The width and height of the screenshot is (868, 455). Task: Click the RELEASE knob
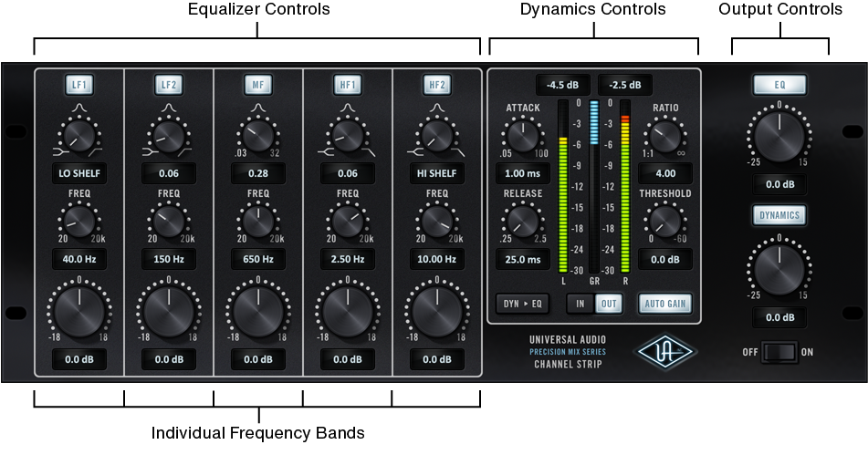point(523,222)
